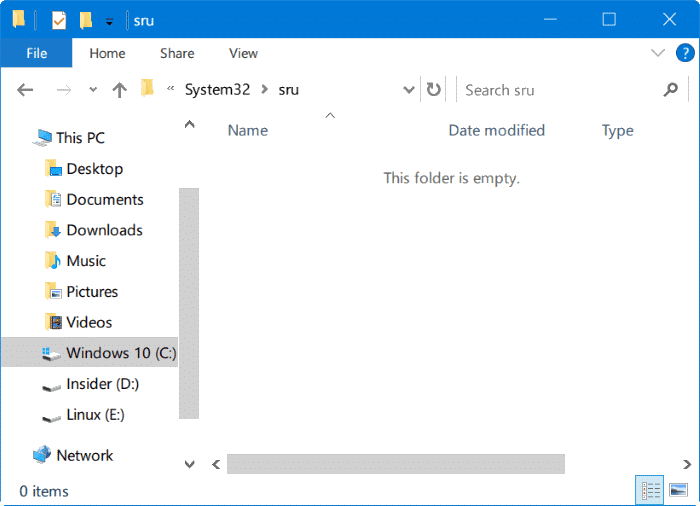The width and height of the screenshot is (700, 506).
Task: Sort by the Date modified column
Action: pyautogui.click(x=496, y=130)
